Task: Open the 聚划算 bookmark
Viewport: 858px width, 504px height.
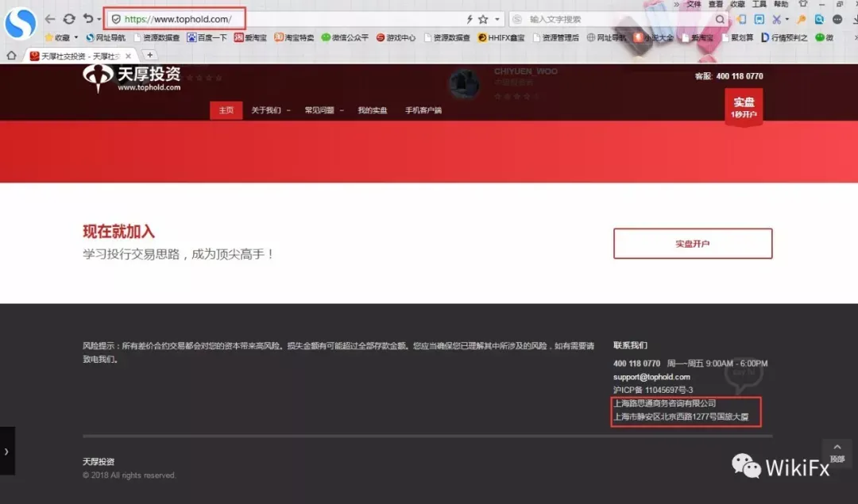Action: (737, 38)
